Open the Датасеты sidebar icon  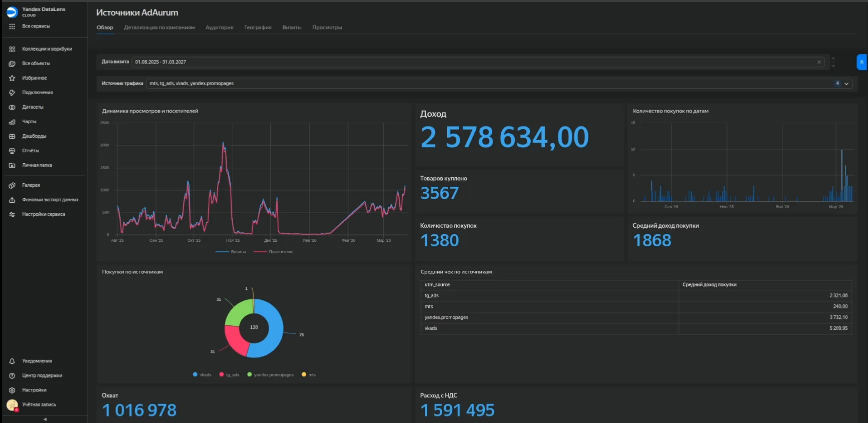12,107
